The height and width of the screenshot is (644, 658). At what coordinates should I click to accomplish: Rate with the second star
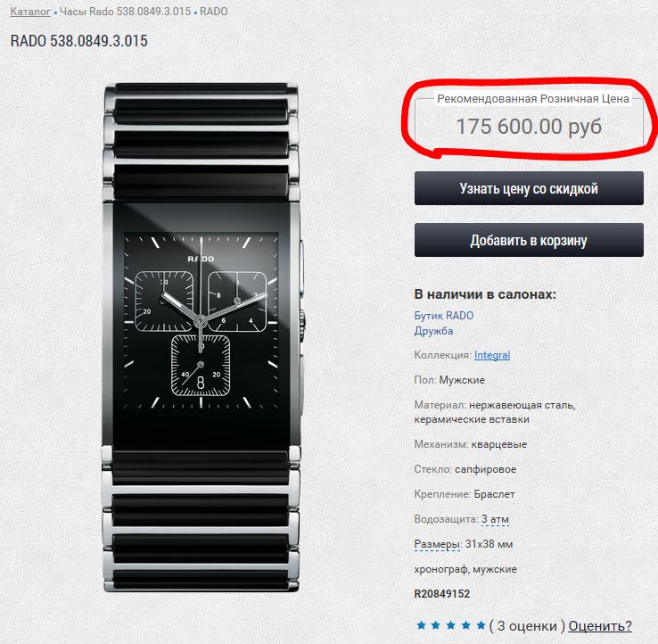point(436,625)
